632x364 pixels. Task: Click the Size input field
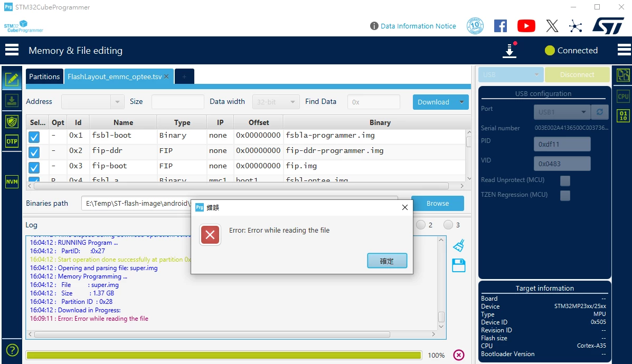tap(177, 102)
